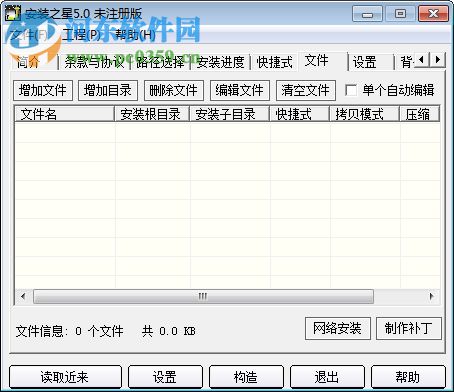Click the bottom 设置 button
The height and width of the screenshot is (392, 454).
tap(165, 377)
